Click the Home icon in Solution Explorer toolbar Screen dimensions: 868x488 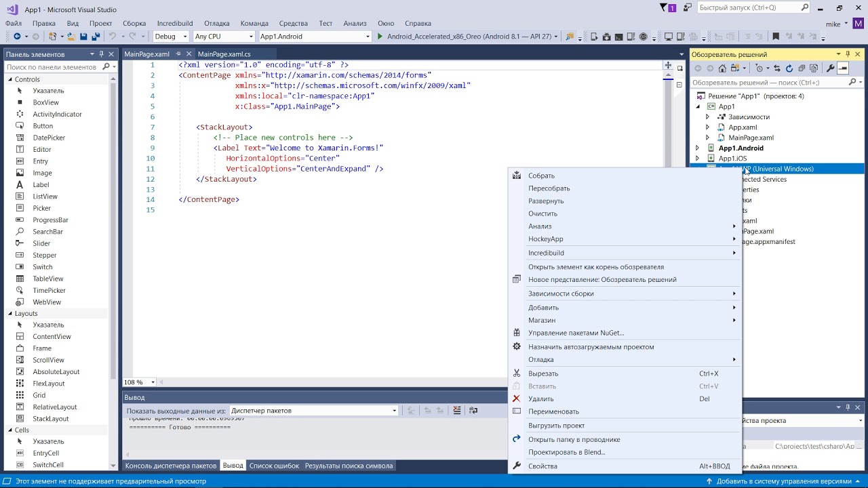[x=722, y=68]
